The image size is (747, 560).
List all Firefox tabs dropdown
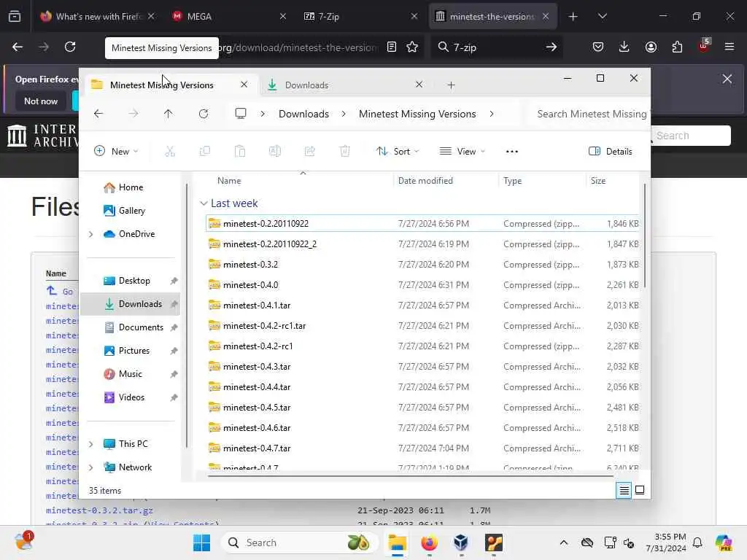click(602, 16)
